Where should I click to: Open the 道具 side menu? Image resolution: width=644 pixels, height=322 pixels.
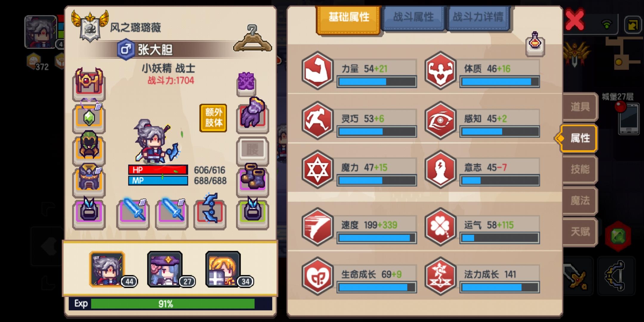click(580, 107)
